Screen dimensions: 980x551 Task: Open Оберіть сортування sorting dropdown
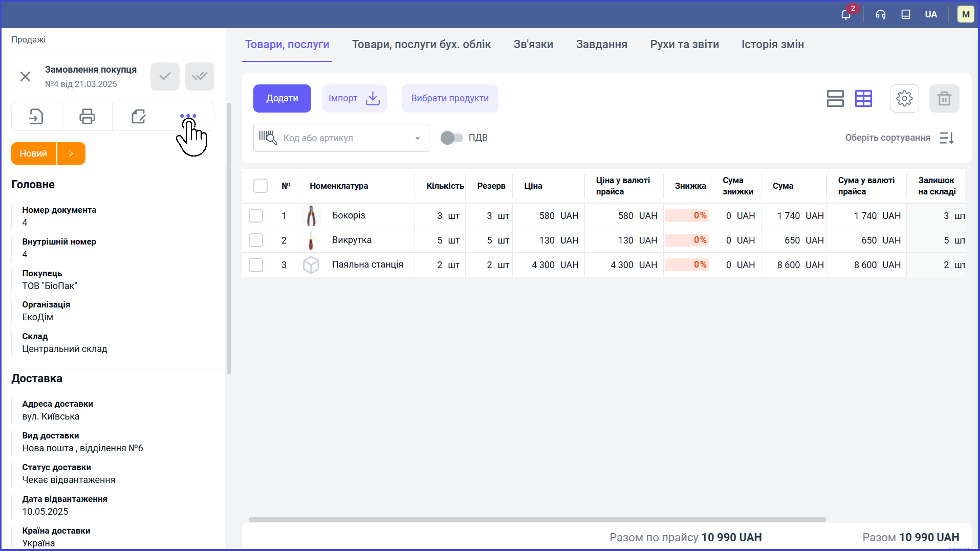tap(887, 138)
